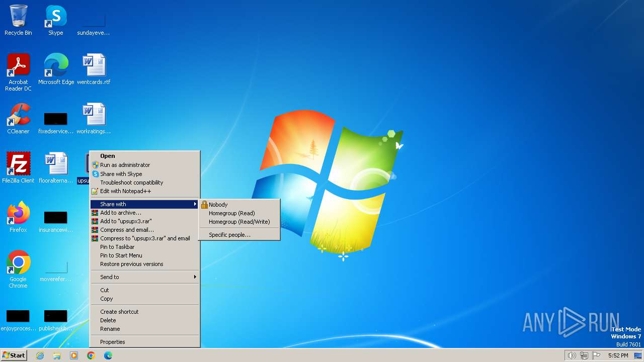Open the 5:52 PM taskbar clock
This screenshot has height=362, width=644.
pos(618,355)
